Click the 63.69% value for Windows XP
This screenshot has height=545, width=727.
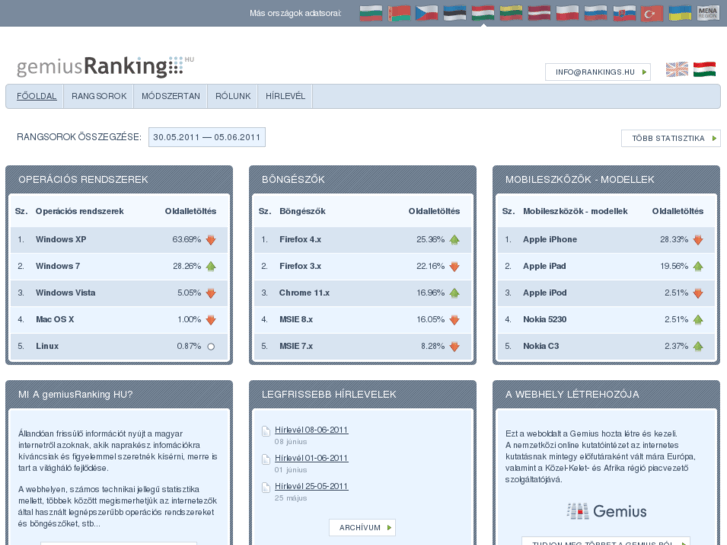point(186,239)
